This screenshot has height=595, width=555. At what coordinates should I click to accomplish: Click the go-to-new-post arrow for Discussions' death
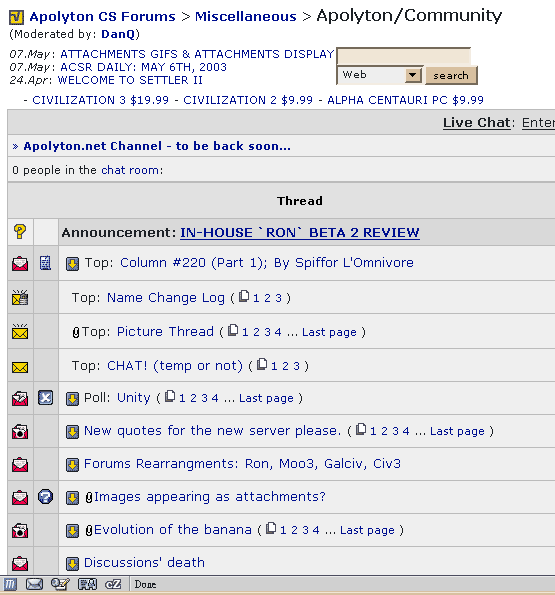(x=72, y=564)
